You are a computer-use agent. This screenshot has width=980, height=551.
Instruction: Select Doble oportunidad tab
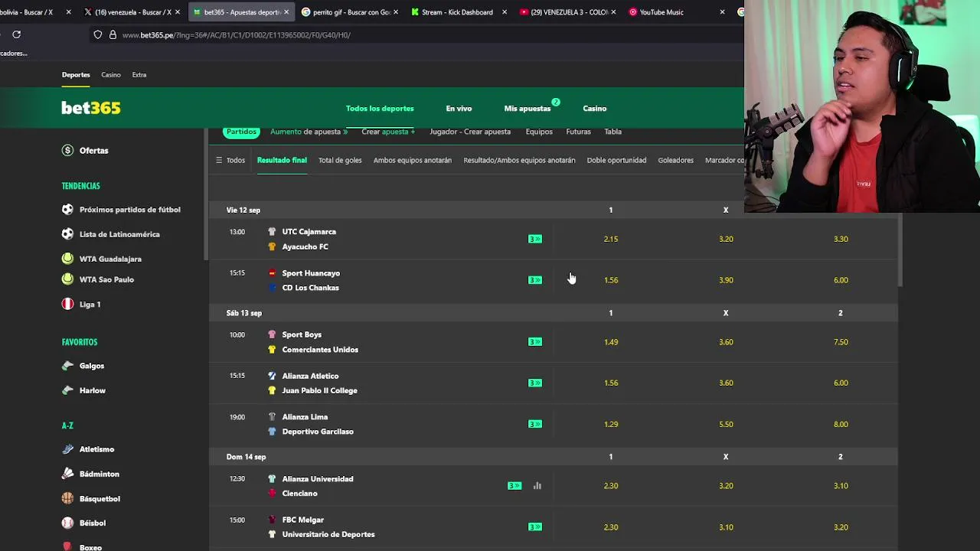tap(616, 160)
